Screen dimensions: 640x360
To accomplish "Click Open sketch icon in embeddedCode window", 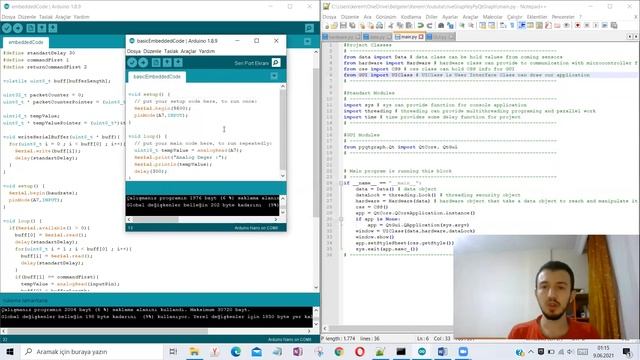I will 42,28.
